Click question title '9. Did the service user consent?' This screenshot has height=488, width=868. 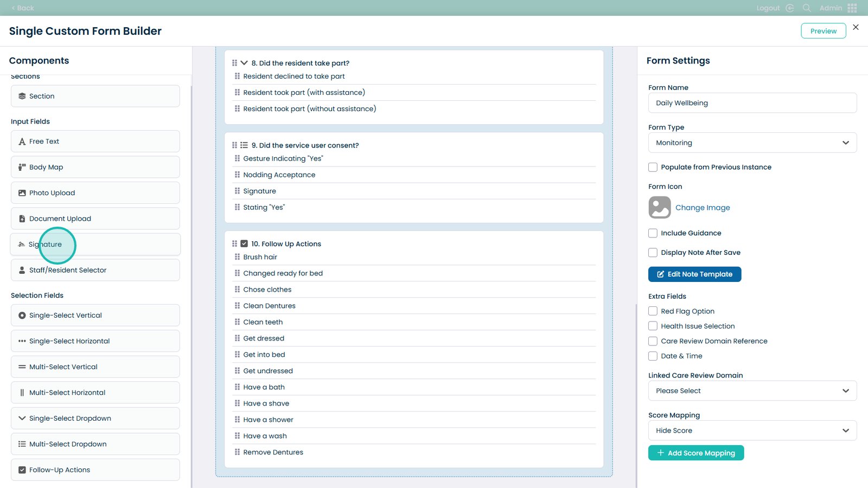(305, 145)
